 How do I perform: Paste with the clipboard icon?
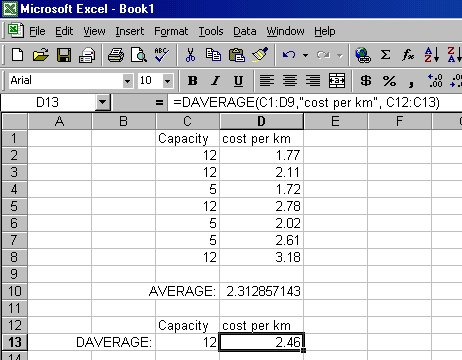tap(236, 54)
